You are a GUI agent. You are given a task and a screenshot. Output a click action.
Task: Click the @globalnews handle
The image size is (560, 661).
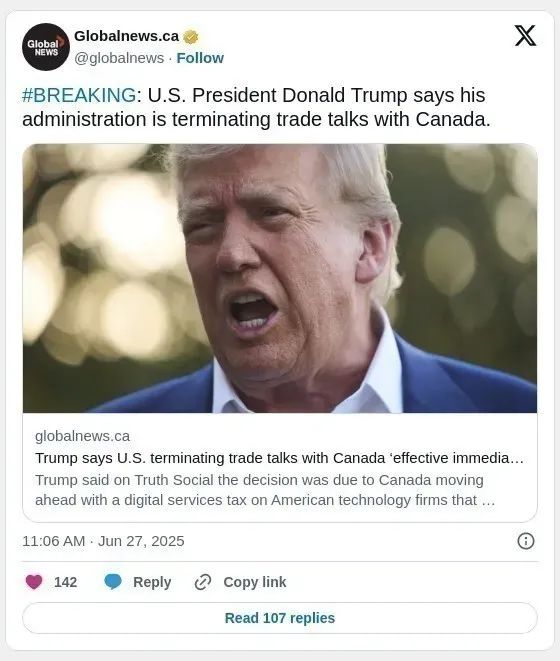tap(119, 58)
